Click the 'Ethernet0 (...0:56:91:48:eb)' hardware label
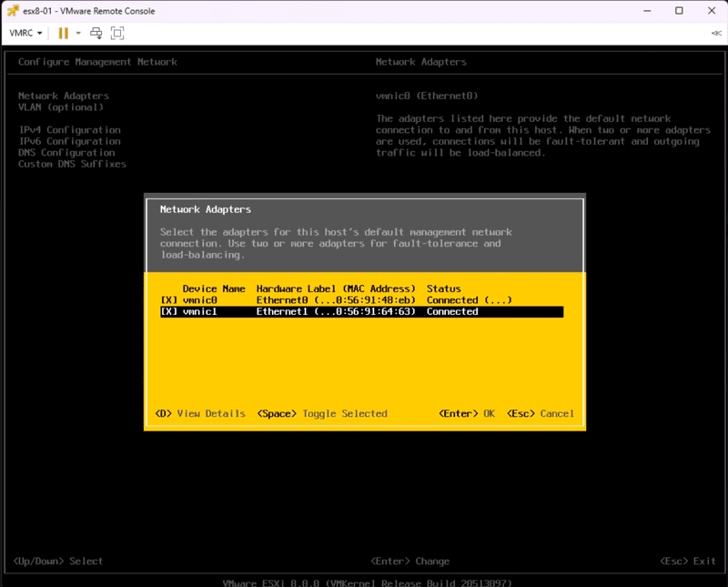This screenshot has width=728, height=587. click(x=336, y=300)
